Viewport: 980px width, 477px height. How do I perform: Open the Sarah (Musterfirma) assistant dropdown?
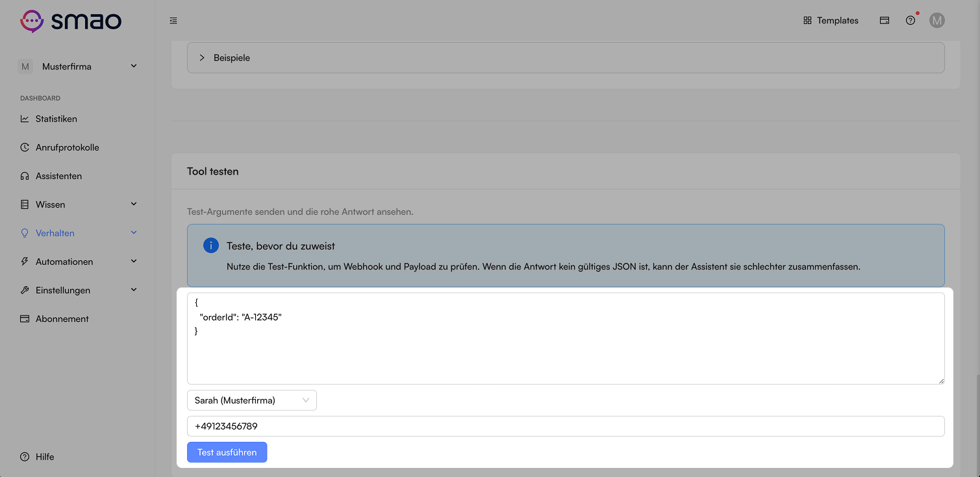tap(252, 400)
